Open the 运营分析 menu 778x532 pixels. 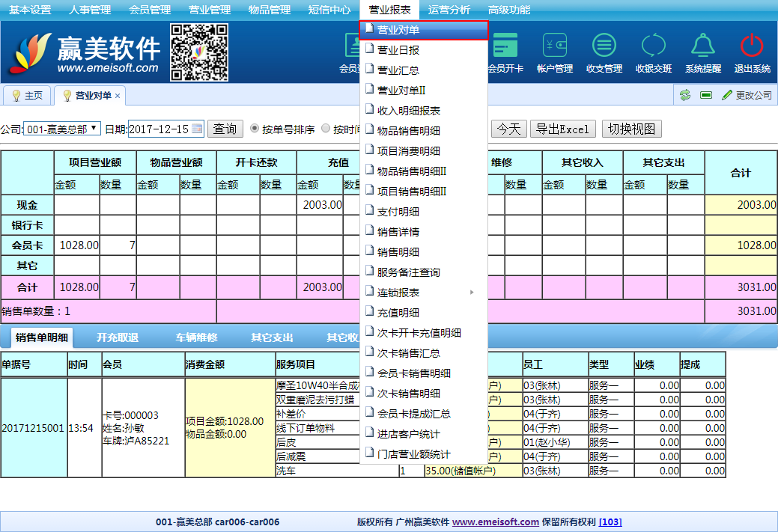click(449, 10)
